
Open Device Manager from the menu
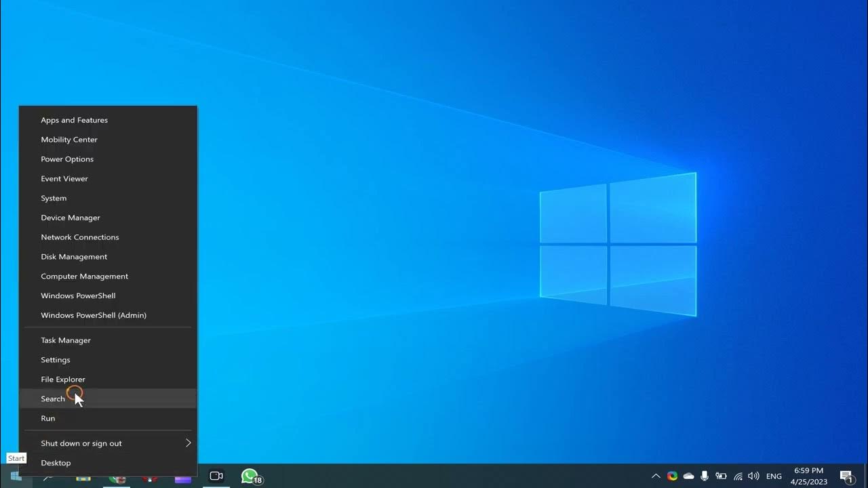[x=71, y=218]
